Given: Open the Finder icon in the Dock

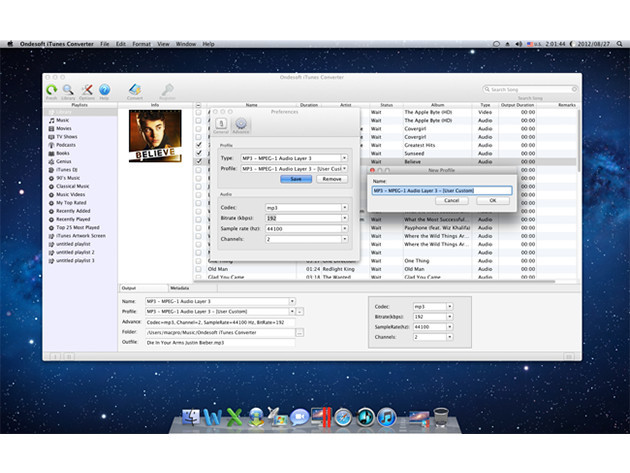Looking at the screenshot, I should click(190, 417).
